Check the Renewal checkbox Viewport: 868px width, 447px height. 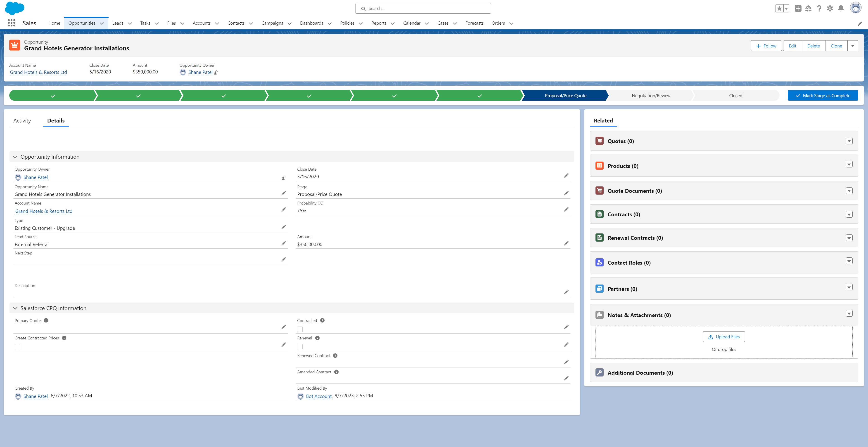pyautogui.click(x=300, y=347)
